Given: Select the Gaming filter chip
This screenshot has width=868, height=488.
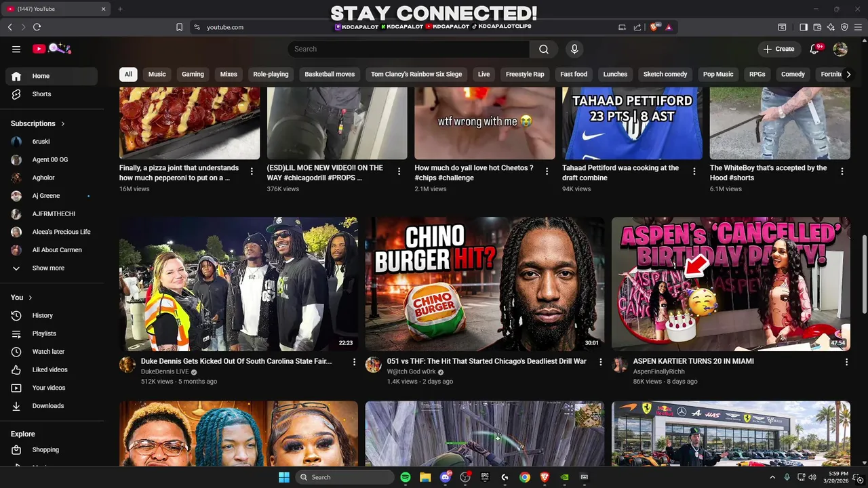Looking at the screenshot, I should [x=193, y=74].
